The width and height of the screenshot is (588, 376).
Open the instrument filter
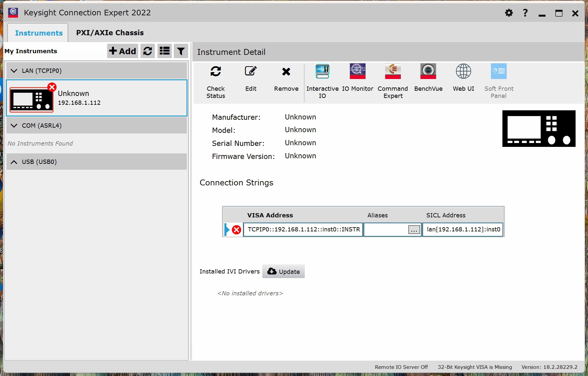pyautogui.click(x=181, y=51)
